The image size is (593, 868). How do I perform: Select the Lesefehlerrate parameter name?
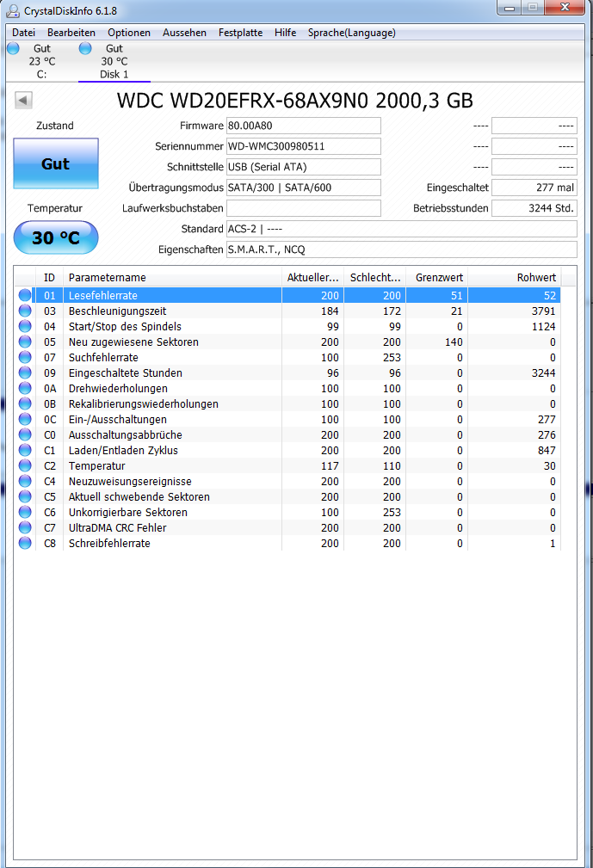point(103,296)
